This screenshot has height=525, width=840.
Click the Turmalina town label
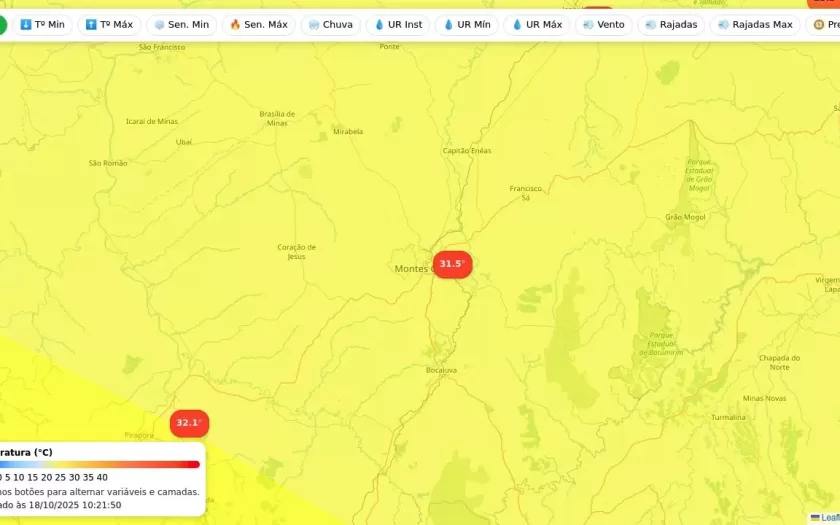(x=728, y=417)
